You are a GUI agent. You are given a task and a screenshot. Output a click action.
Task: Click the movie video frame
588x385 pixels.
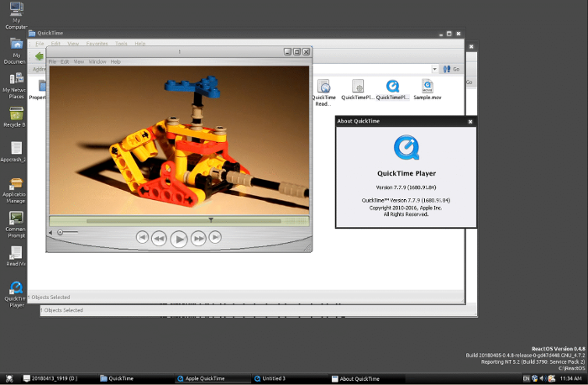tap(179, 140)
